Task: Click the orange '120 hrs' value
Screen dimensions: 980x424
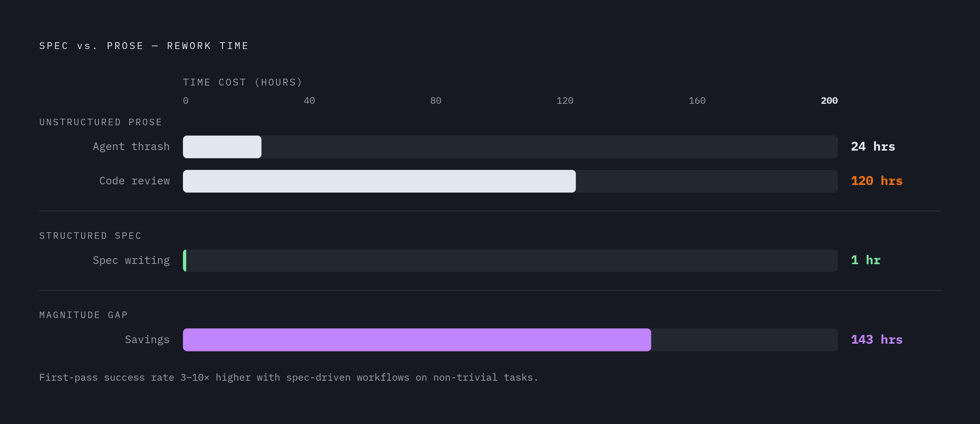Action: click(877, 181)
